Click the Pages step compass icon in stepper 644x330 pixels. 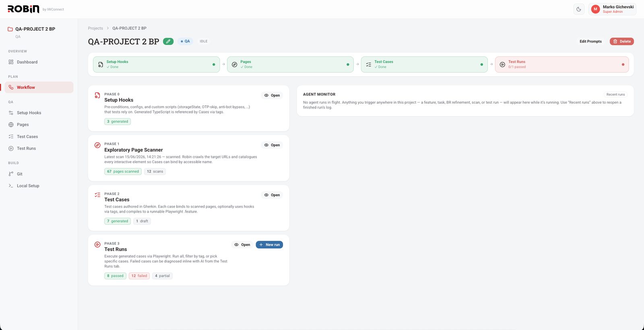(234, 64)
